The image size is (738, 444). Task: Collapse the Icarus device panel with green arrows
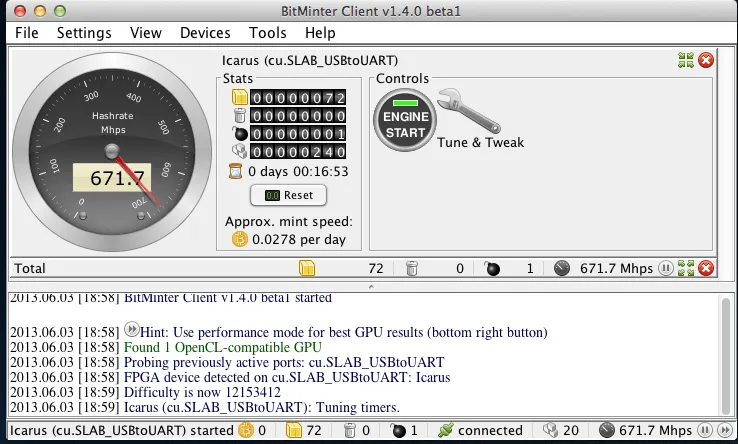point(686,61)
